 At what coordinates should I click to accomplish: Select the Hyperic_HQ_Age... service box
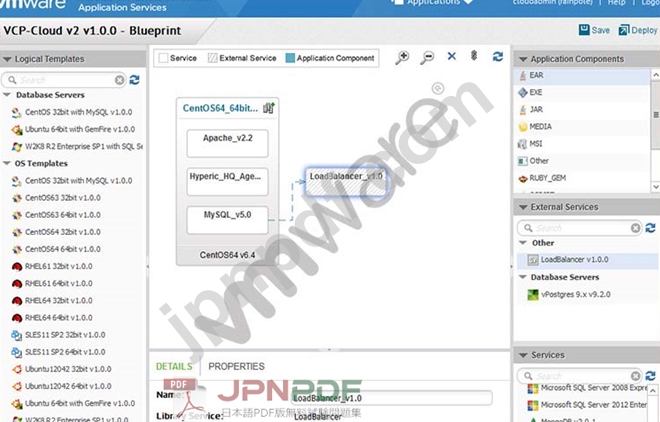[x=227, y=182]
